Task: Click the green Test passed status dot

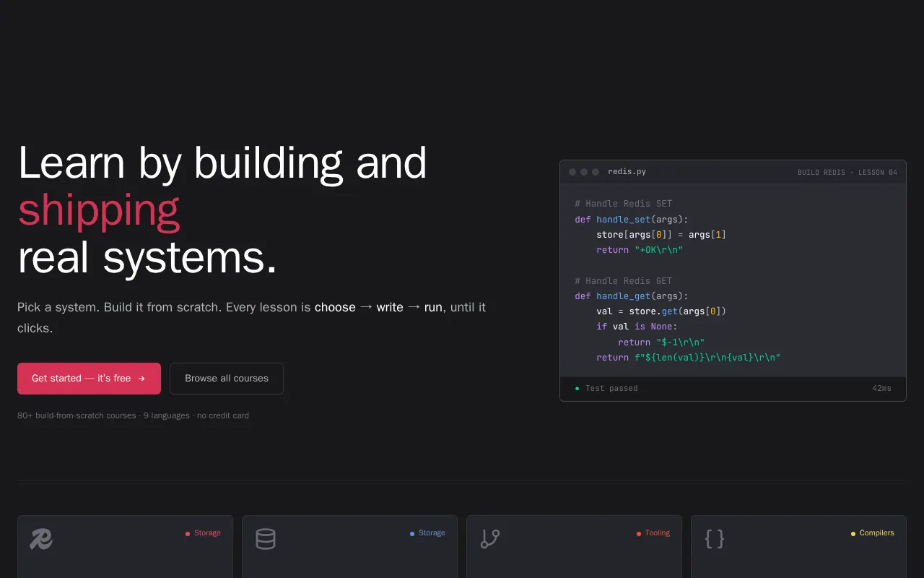Action: 577,389
